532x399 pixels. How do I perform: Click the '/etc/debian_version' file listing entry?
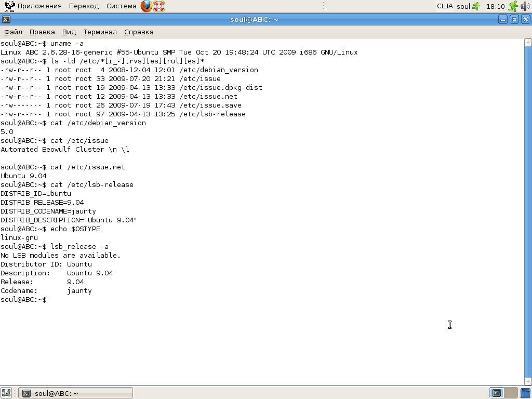(x=219, y=70)
